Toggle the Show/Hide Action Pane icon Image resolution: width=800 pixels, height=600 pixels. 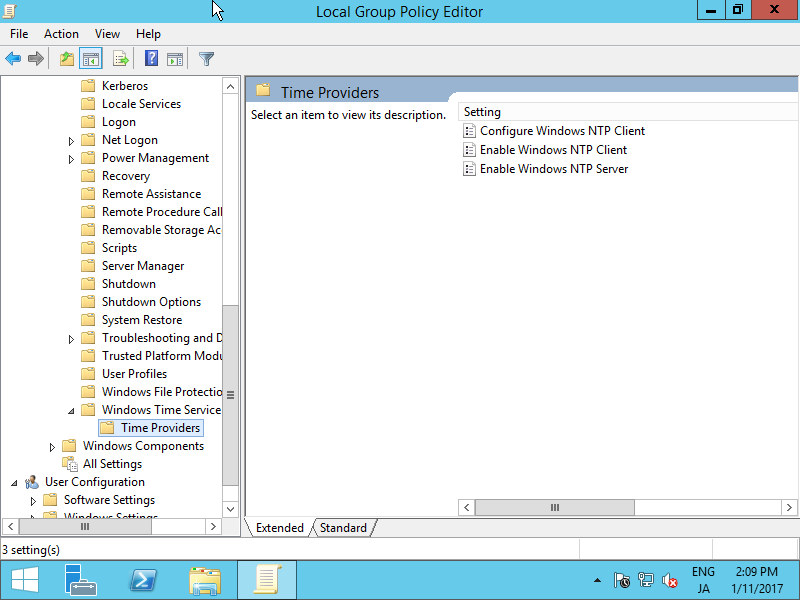tap(174, 58)
